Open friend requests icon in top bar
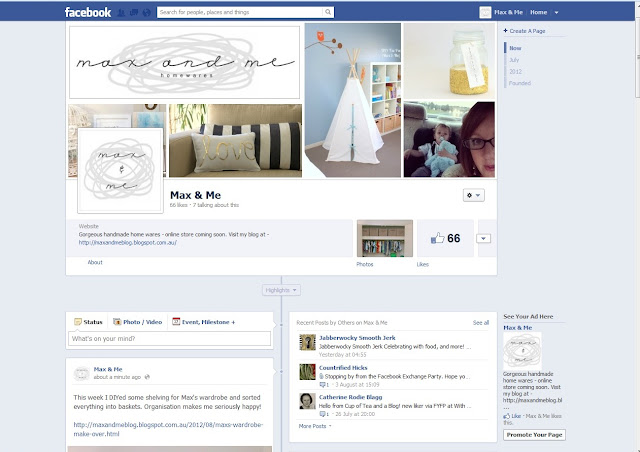 (x=121, y=13)
